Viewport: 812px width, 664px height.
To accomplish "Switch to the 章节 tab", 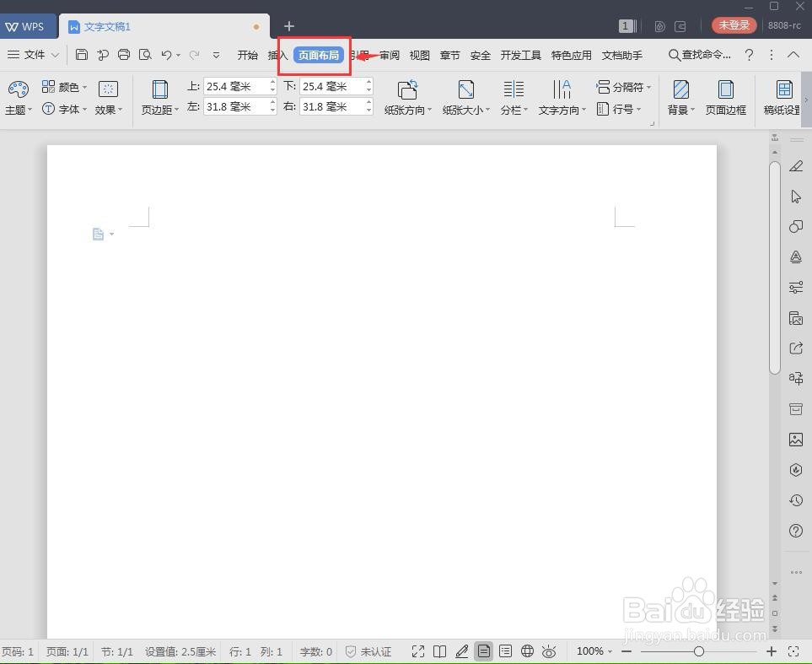I will pos(449,55).
